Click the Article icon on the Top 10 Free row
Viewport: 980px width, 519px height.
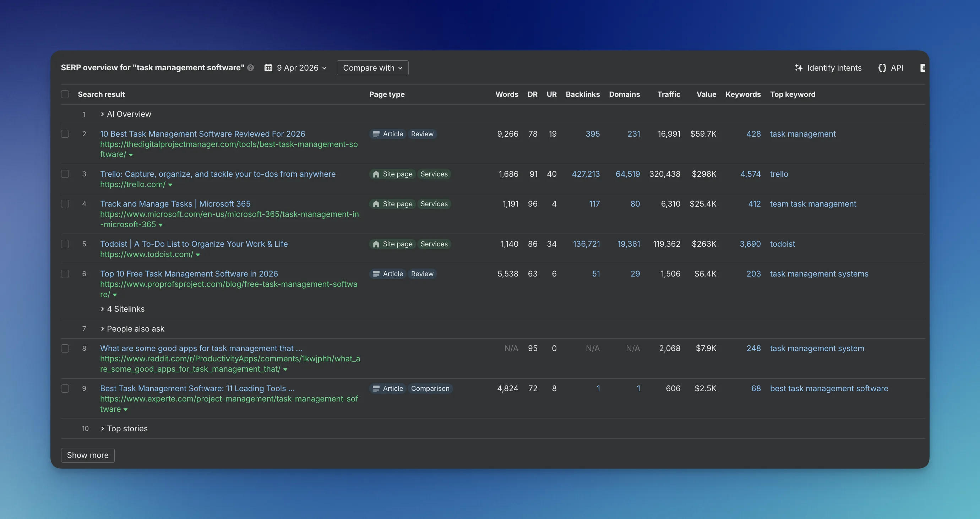pyautogui.click(x=377, y=274)
